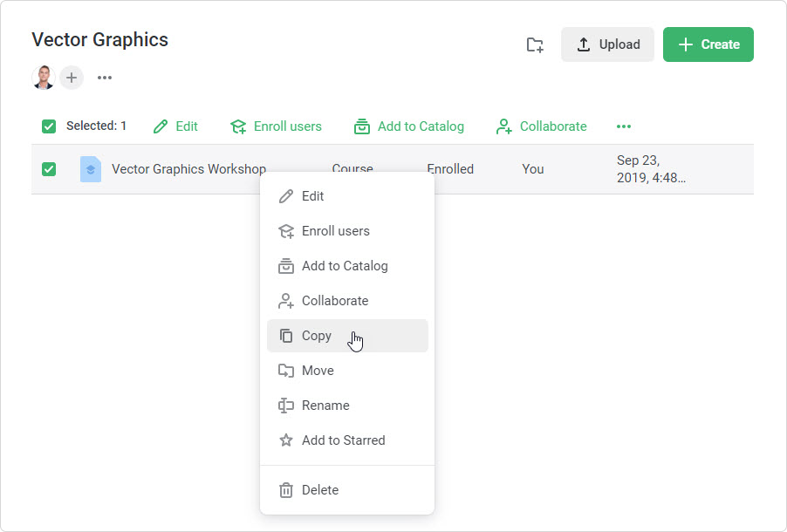Screen dimensions: 787x532
Task: Open the more options dots under title
Action: (105, 78)
